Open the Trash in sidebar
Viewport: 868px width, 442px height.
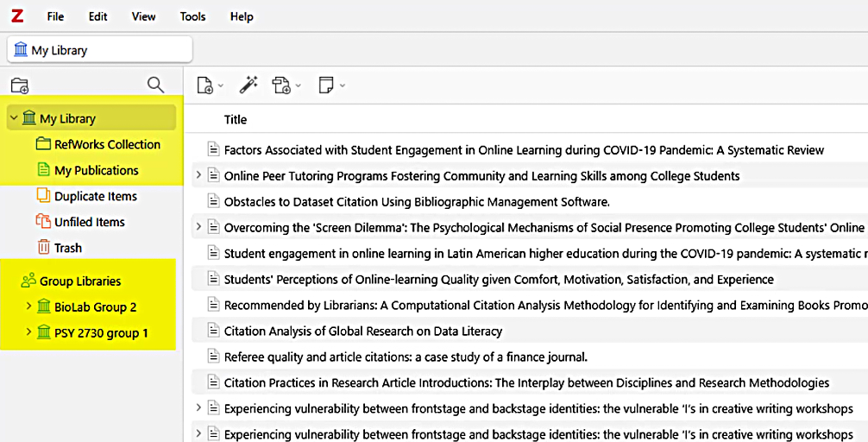(x=67, y=248)
